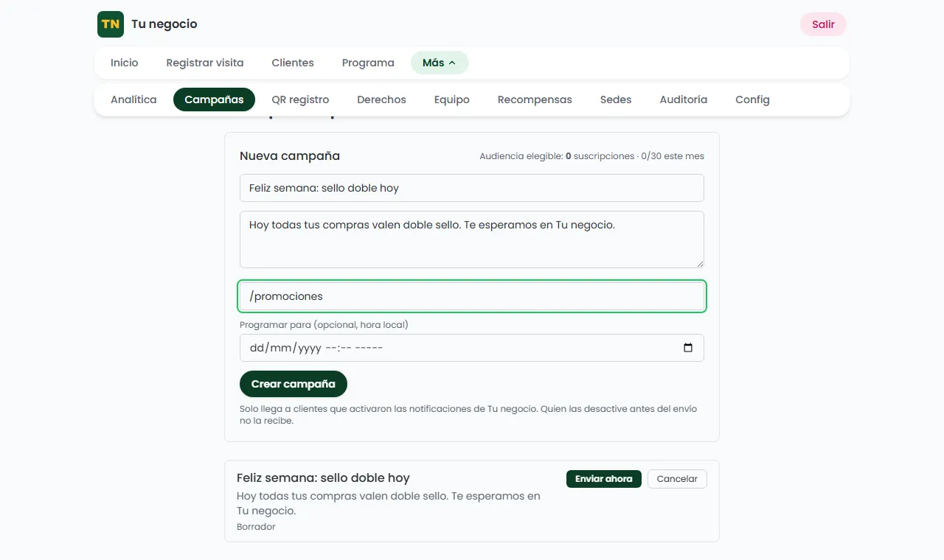Click the notifications disclaimer text

tap(468, 415)
